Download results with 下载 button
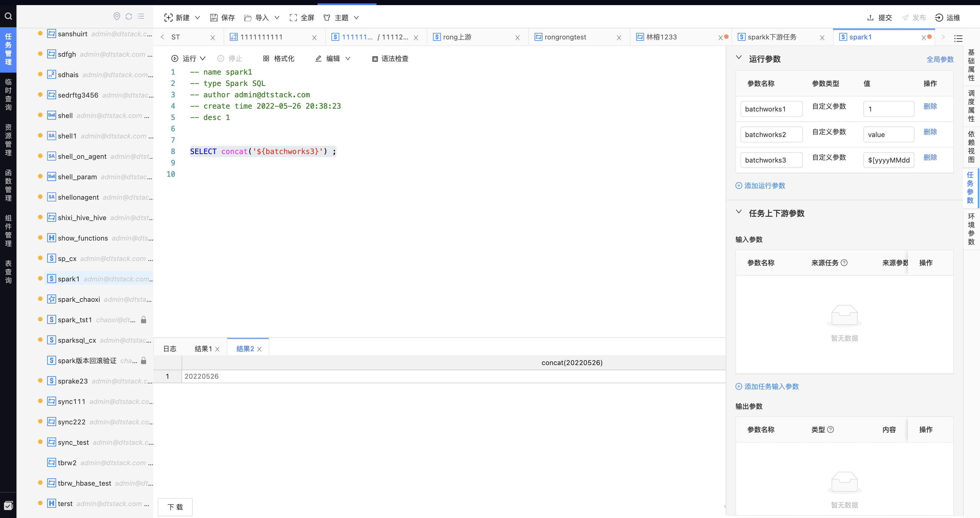The image size is (980, 518). (175, 507)
